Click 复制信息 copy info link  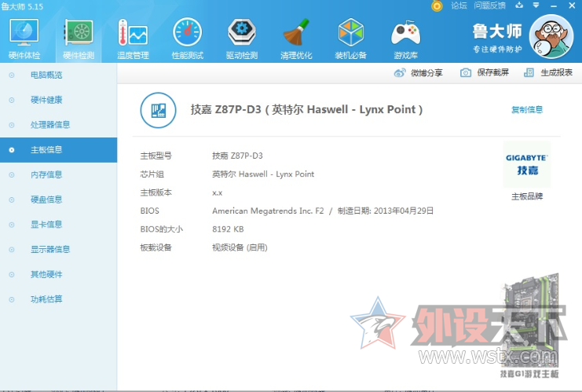point(527,109)
